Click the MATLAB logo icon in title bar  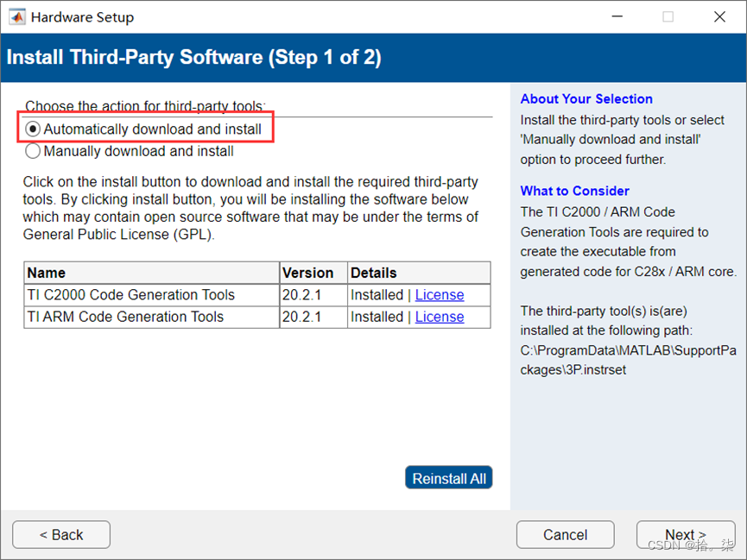[17, 17]
